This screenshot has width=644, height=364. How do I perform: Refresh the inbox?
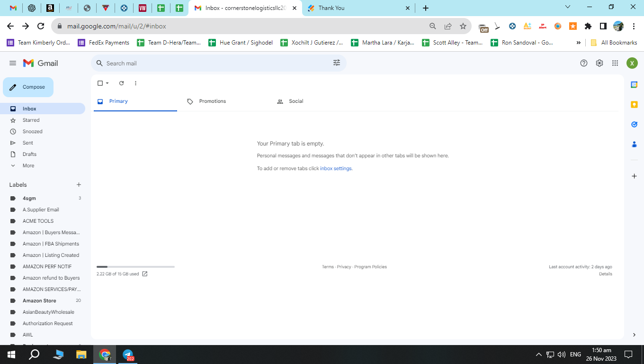pos(121,83)
